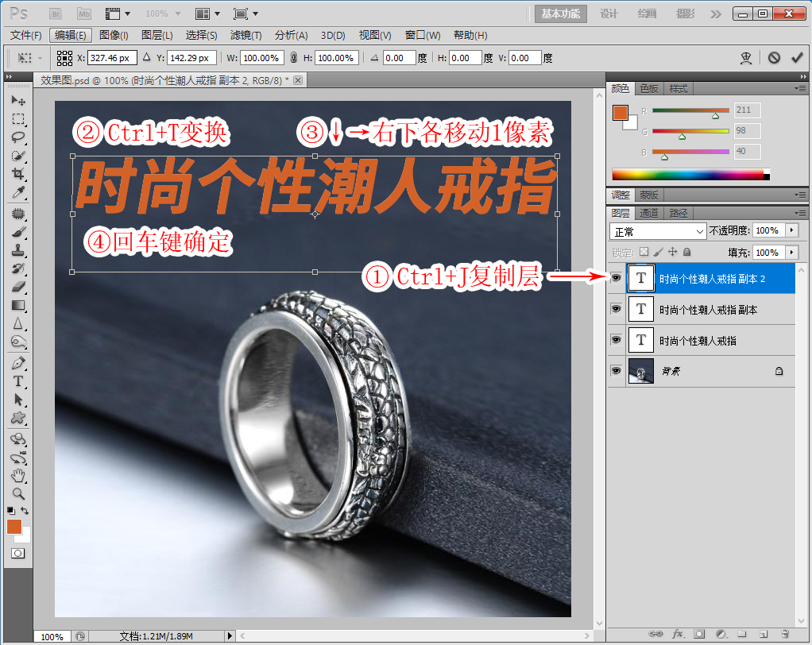Open the status bar info arrow

click(x=230, y=635)
